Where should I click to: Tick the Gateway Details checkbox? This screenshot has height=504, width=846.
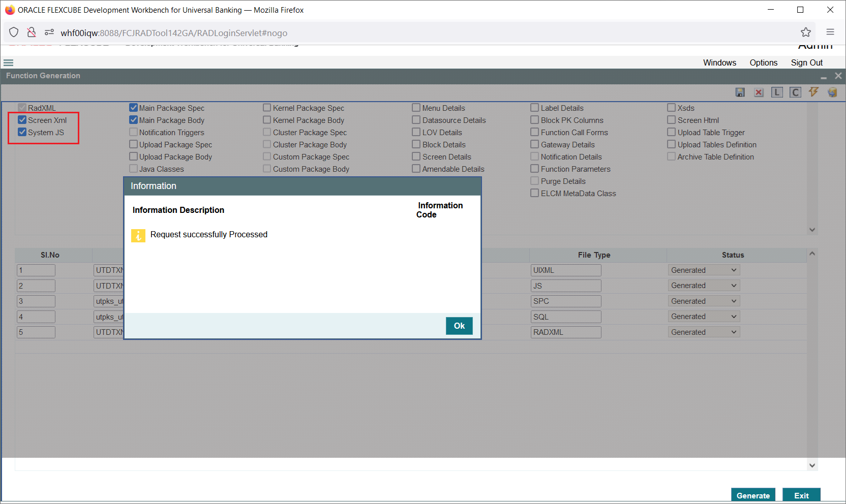[x=535, y=144]
